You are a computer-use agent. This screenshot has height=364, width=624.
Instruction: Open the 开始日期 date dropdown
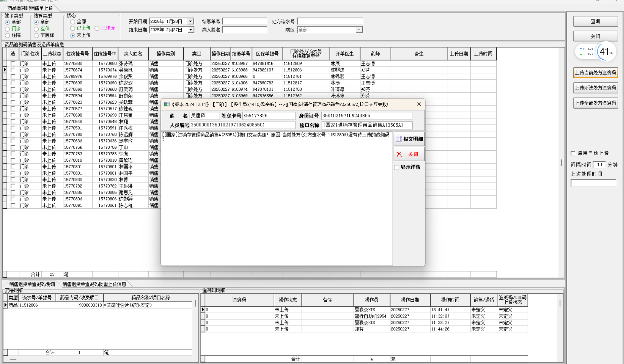coord(190,21)
